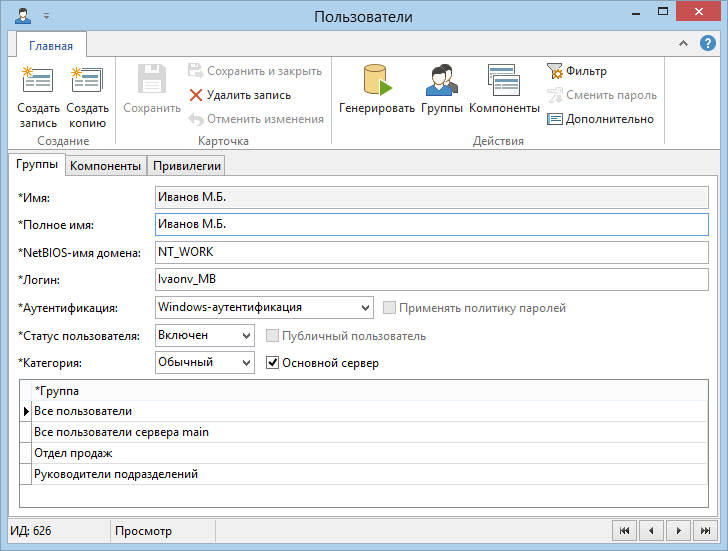This screenshot has width=728, height=551.
Task: Open the help question mark icon
Action: [708, 44]
